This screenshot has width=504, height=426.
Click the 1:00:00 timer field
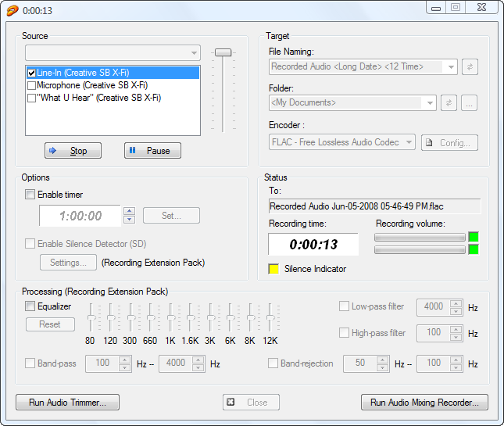click(80, 216)
